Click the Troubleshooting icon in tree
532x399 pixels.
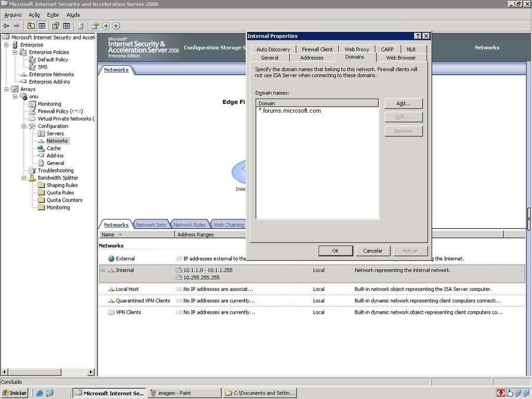click(x=32, y=170)
